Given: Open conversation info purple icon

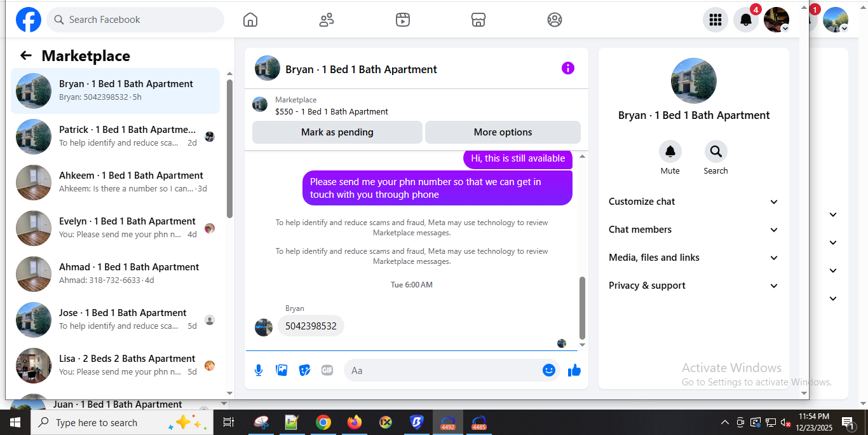Looking at the screenshot, I should coord(568,68).
